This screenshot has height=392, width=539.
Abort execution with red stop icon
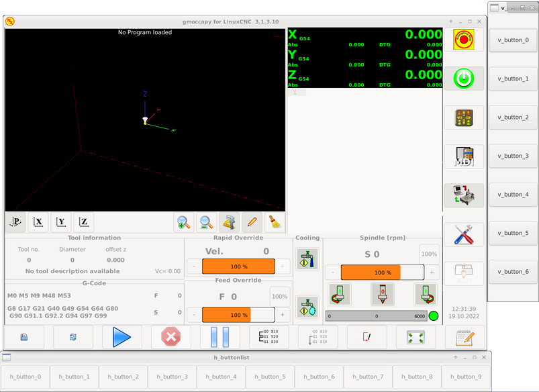tap(170, 336)
